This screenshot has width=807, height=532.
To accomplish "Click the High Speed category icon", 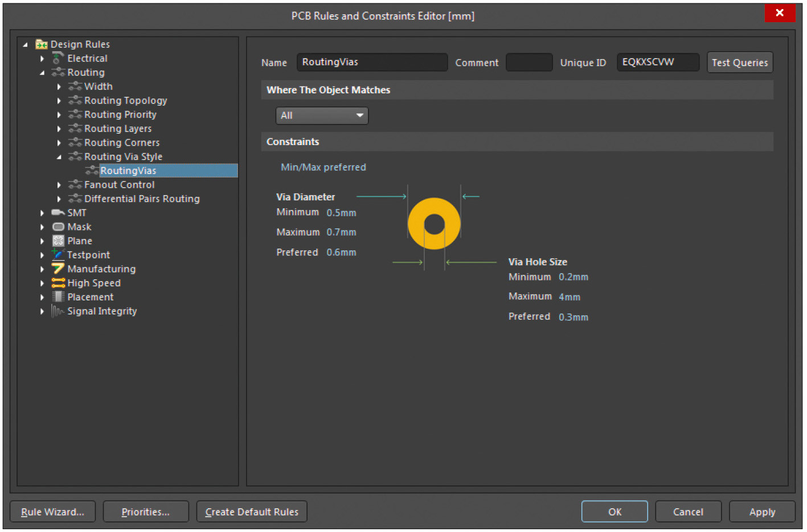I will pos(58,283).
